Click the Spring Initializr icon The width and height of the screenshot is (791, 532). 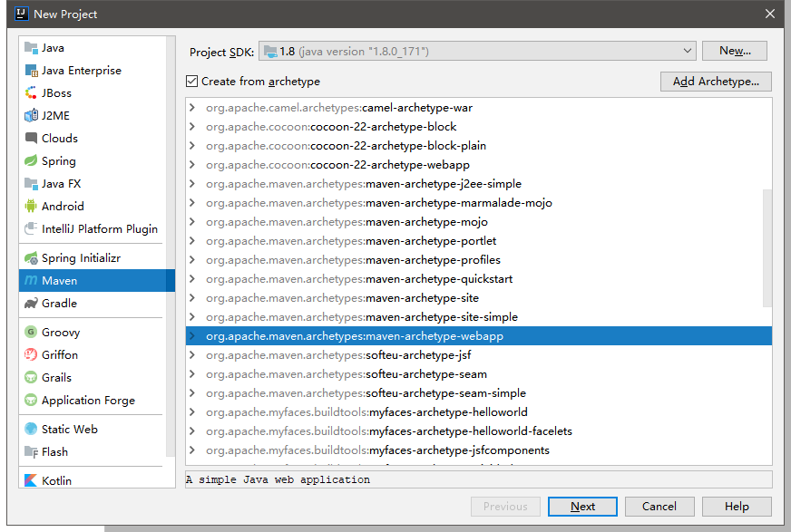click(x=31, y=258)
